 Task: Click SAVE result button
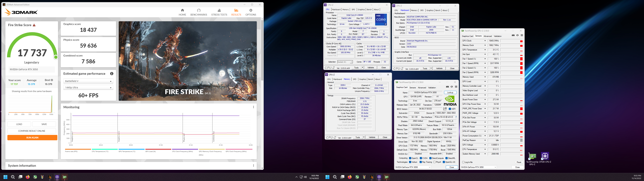click(x=44, y=124)
